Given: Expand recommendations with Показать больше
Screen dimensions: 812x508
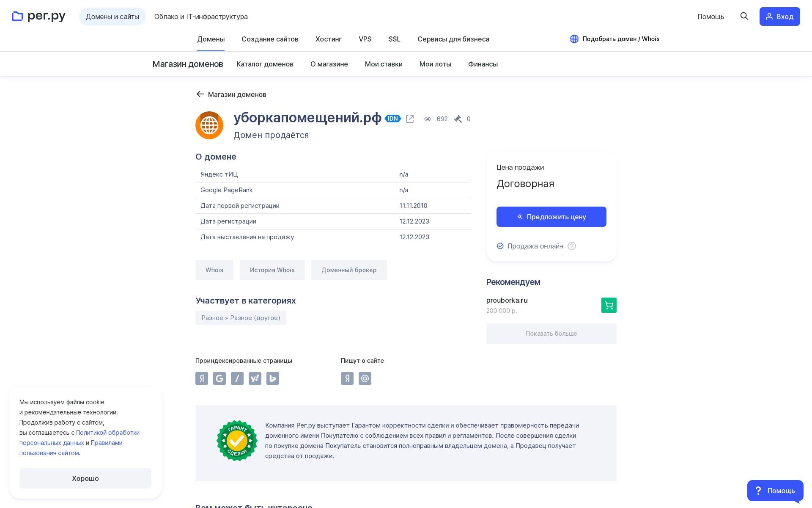Looking at the screenshot, I should pos(551,334).
